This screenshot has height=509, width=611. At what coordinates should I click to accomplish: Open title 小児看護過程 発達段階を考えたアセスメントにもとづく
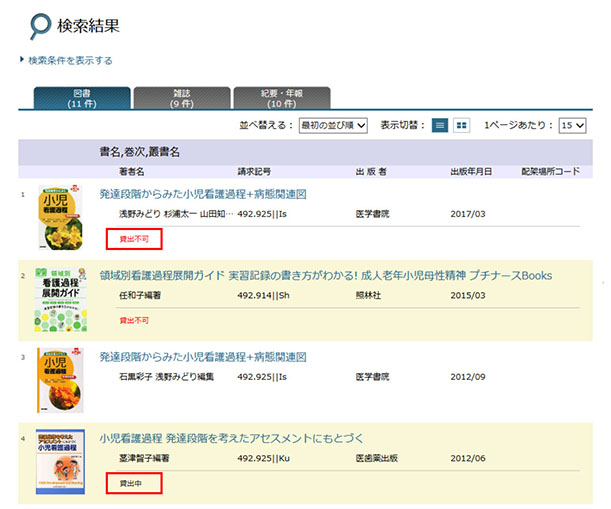(231, 438)
